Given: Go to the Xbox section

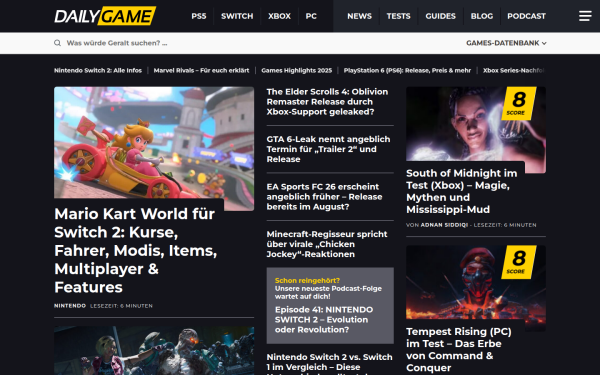Looking at the screenshot, I should click(279, 16).
